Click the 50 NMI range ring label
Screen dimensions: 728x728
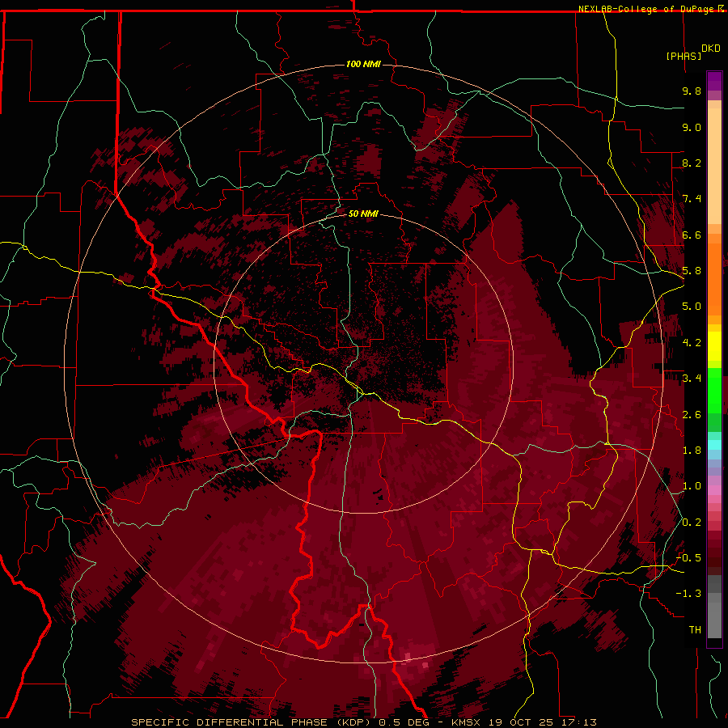[363, 214]
